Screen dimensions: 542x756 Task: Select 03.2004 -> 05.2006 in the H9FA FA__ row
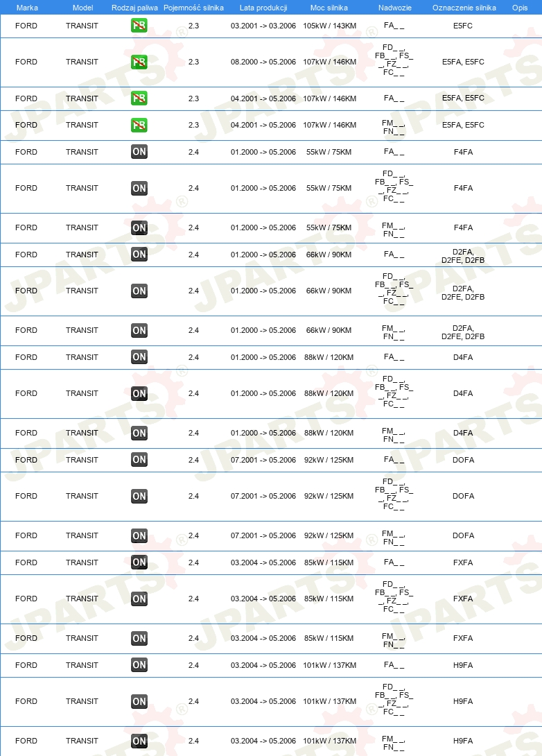pyautogui.click(x=263, y=665)
